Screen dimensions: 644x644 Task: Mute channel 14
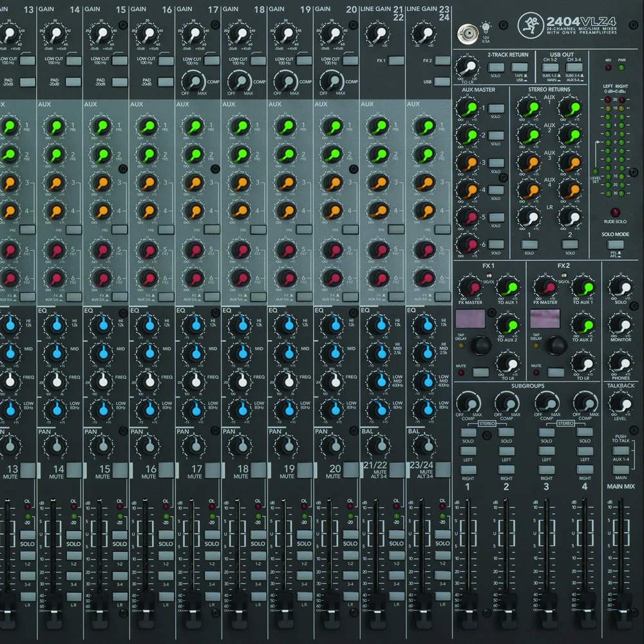tap(74, 470)
